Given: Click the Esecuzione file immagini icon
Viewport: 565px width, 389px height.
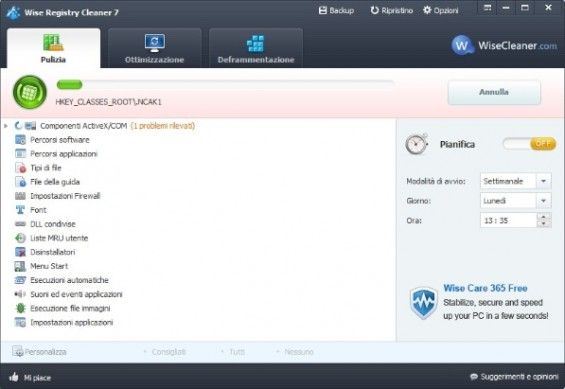Looking at the screenshot, I should tap(20, 308).
